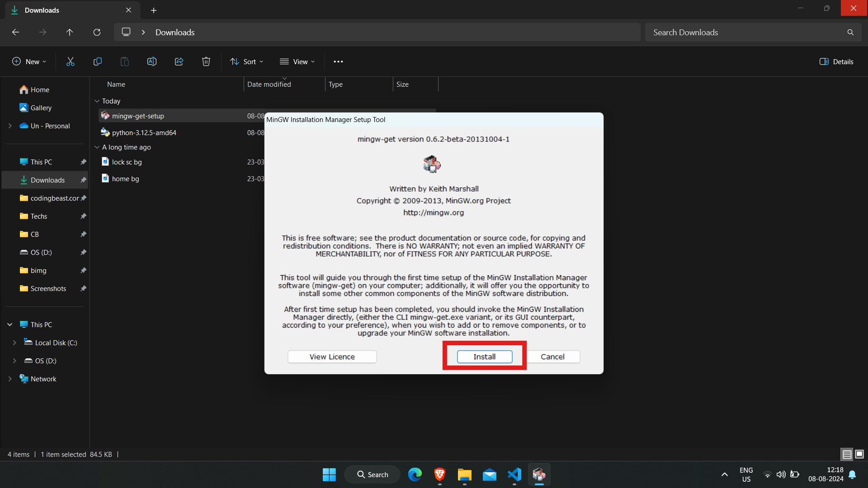Image resolution: width=868 pixels, height=488 pixels.
Task: Close the Downloads tab
Action: (x=128, y=10)
